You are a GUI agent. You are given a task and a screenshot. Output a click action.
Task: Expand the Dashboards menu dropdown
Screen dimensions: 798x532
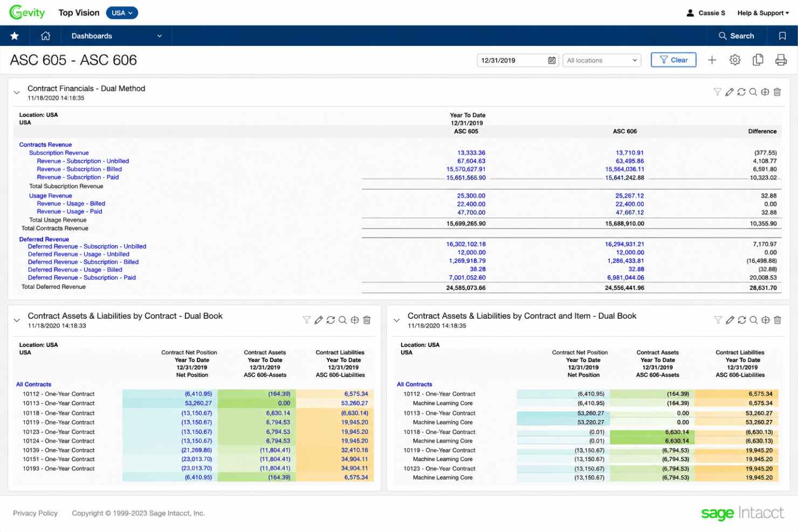pyautogui.click(x=116, y=36)
